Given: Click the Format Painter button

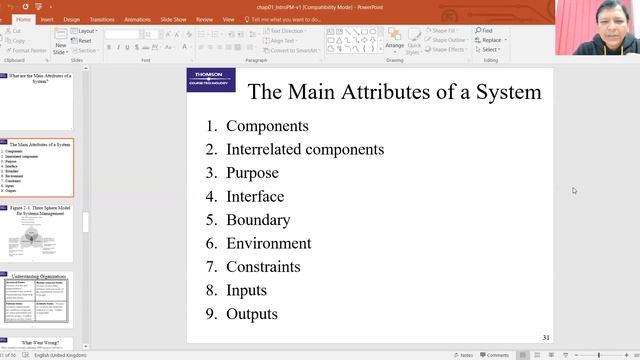Looking at the screenshot, I should point(27,50).
